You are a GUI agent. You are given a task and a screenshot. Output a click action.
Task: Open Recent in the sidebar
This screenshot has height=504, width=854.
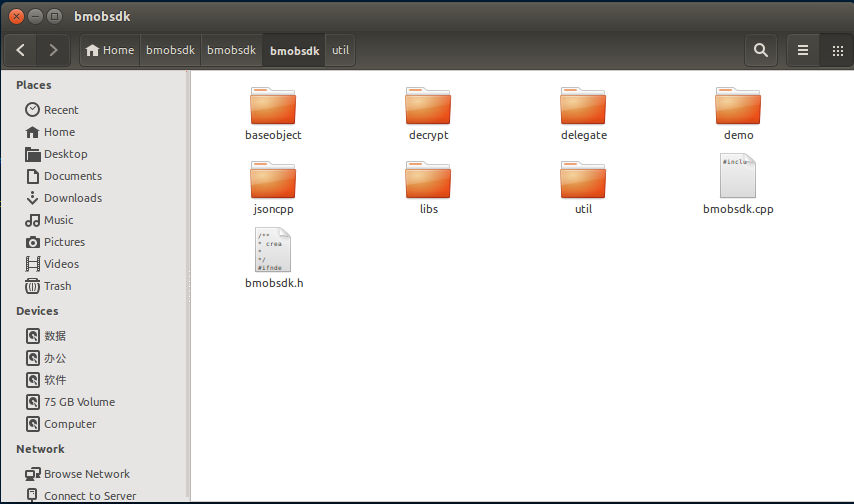[x=52, y=110]
